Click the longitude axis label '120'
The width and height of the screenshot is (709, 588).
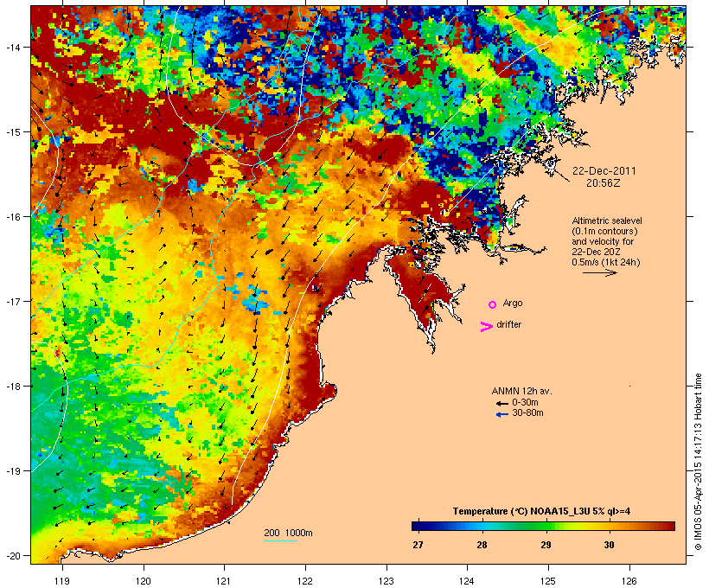pos(144,581)
